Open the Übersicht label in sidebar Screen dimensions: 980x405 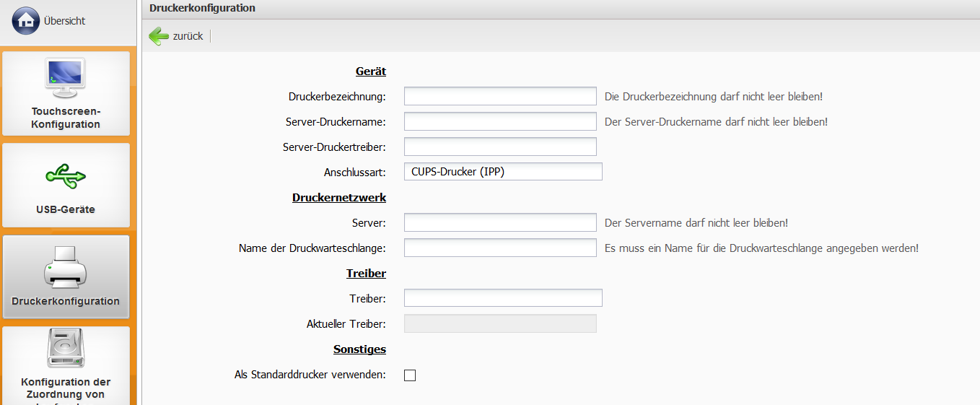pyautogui.click(x=64, y=21)
